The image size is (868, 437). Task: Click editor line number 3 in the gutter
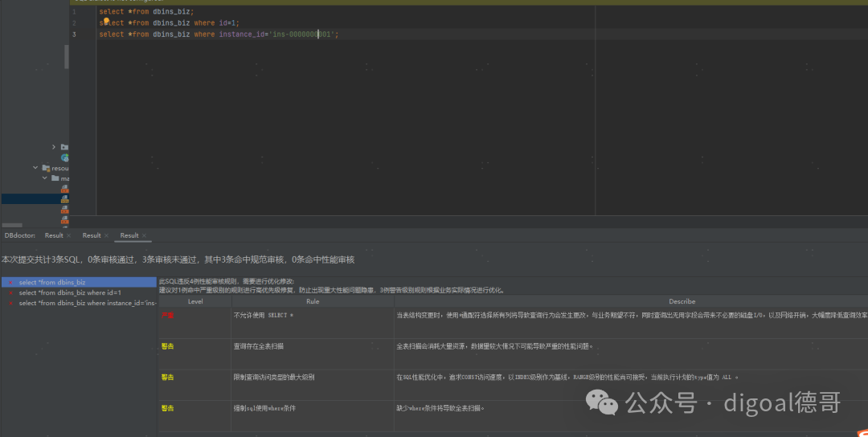point(74,35)
